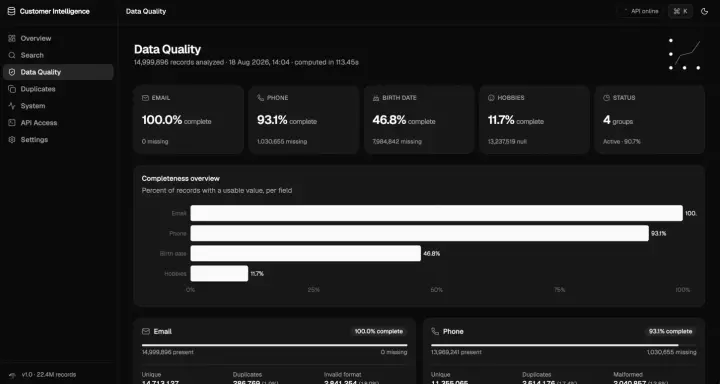Screen dimensions: 720x384
Task: Click the Phone bar in completeness chart
Action: (420, 233)
